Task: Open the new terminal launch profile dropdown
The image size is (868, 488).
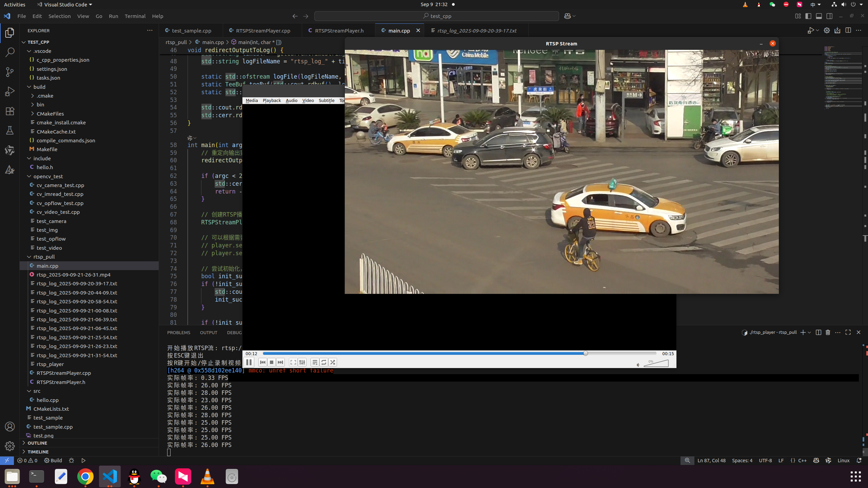Action: [x=809, y=332]
